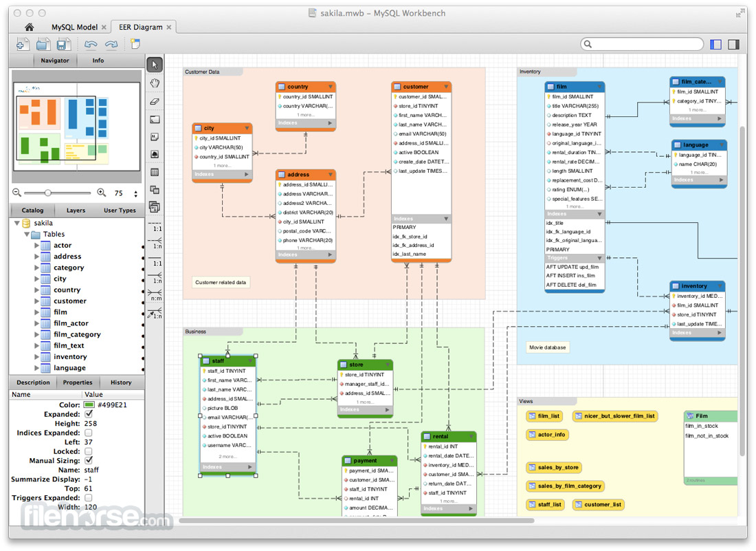756x551 pixels.
Task: Click the green Color swatch
Action: tap(89, 404)
